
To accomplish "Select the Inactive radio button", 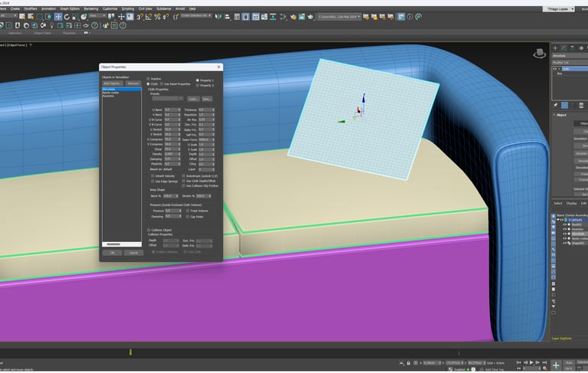I will (x=148, y=79).
